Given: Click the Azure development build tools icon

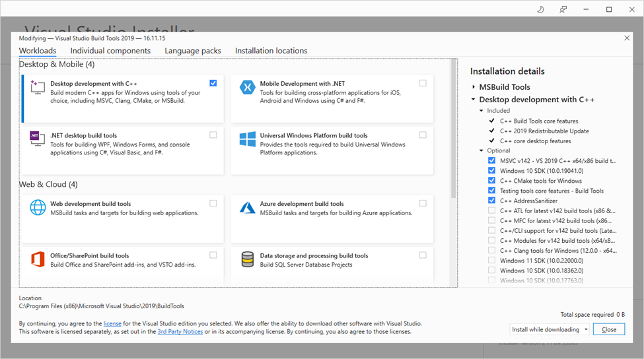Looking at the screenshot, I should (247, 208).
